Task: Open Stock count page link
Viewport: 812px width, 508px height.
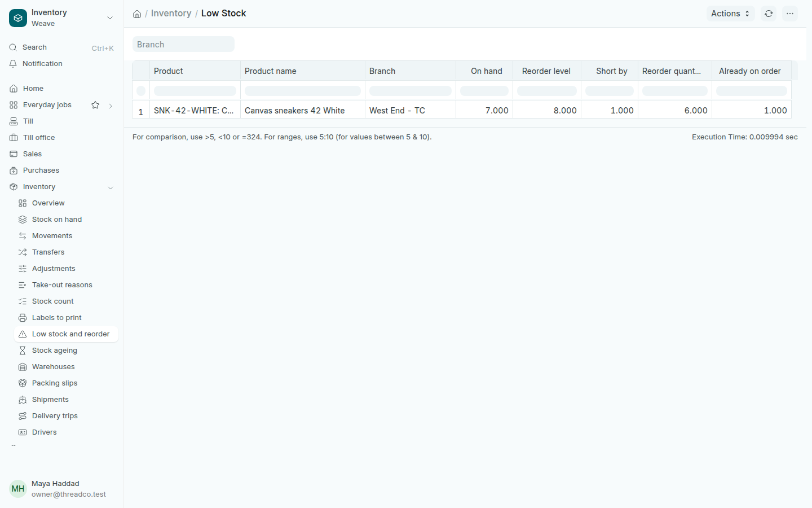Action: (x=67, y=301)
